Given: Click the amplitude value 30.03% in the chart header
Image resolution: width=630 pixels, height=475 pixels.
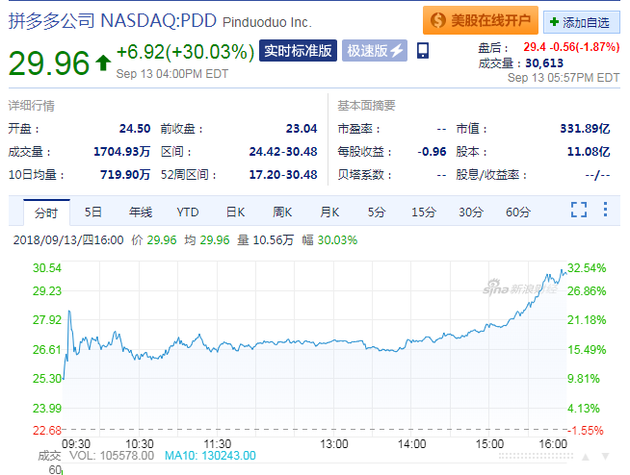Looking at the screenshot, I should tap(338, 240).
